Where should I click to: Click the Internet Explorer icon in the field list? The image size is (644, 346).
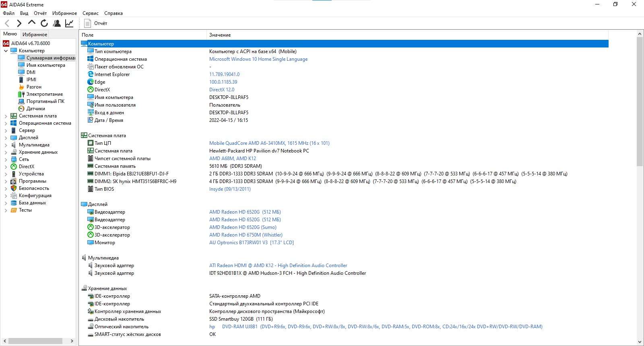[91, 74]
